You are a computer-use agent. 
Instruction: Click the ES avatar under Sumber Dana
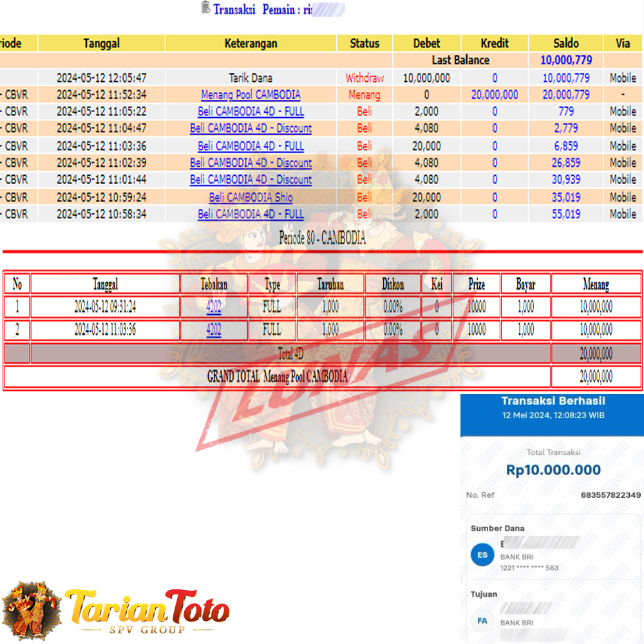[482, 554]
